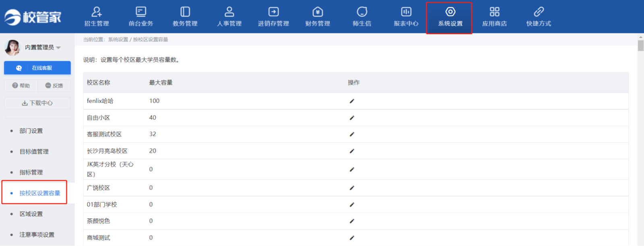Open 人事管理 module
This screenshot has width=644, height=246.
[x=229, y=17]
